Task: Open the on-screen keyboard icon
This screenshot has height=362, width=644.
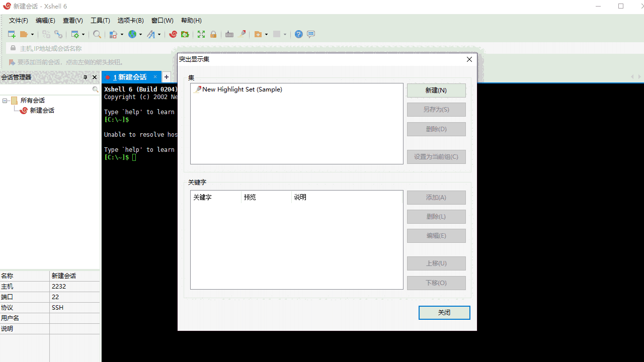Action: pyautogui.click(x=229, y=34)
